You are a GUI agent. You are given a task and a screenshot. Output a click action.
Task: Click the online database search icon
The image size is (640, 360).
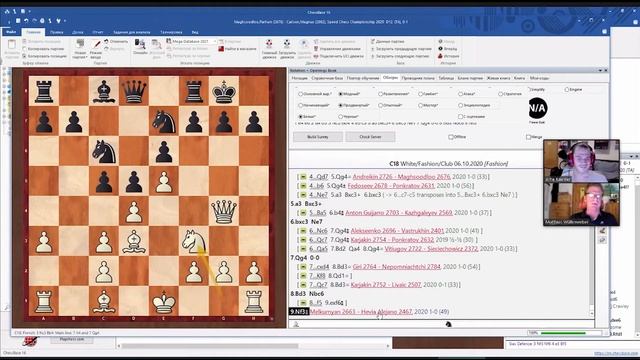[140, 44]
